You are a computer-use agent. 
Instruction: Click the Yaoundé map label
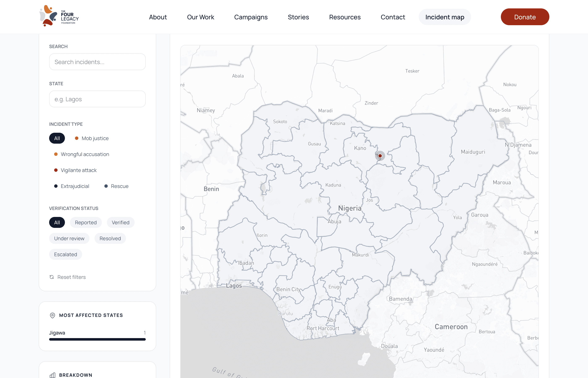434,350
